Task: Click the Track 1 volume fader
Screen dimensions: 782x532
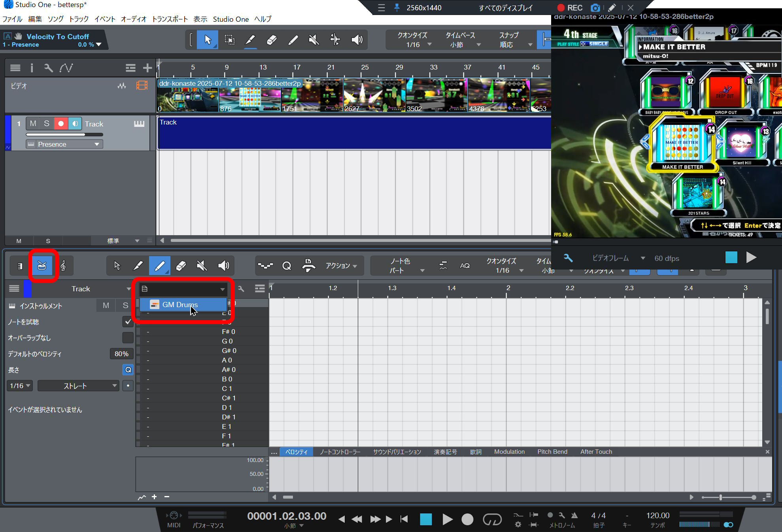Action: point(64,134)
